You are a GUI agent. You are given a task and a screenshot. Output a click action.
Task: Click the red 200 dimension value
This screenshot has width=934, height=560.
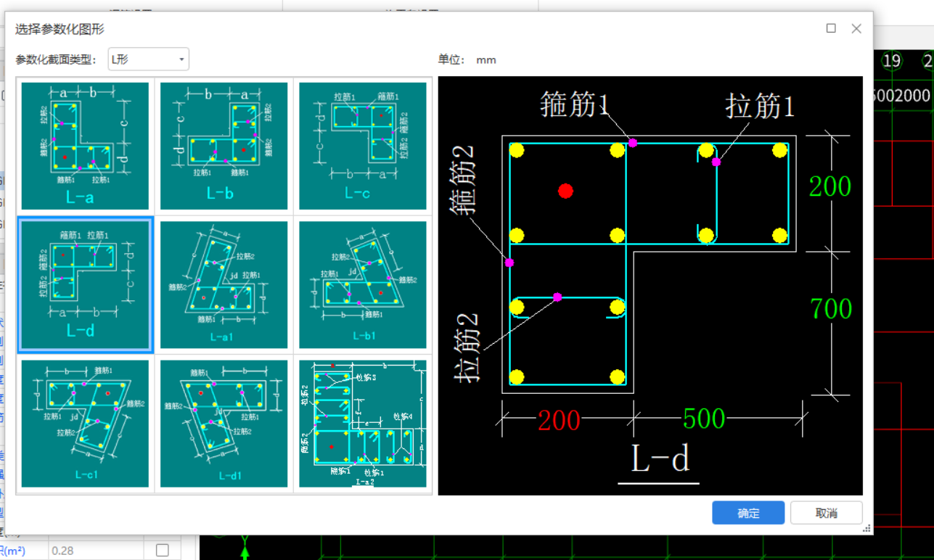[557, 420]
